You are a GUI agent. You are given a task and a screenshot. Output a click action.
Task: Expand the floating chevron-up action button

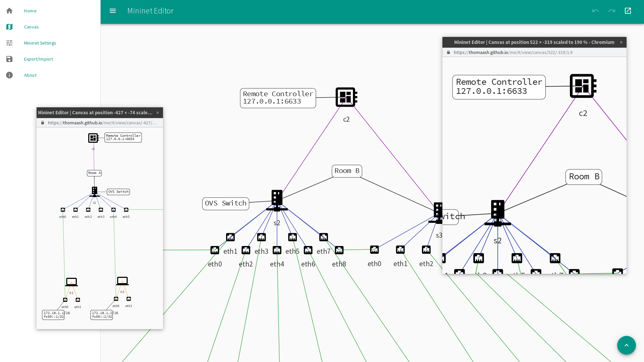tap(626, 345)
